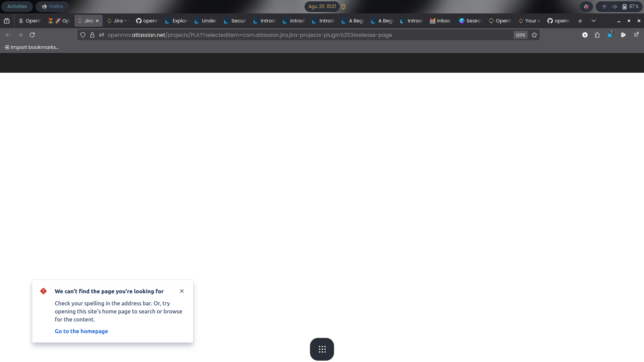Image resolution: width=644 pixels, height=362 pixels.
Task: Dismiss the page not found notification
Action: pyautogui.click(x=182, y=291)
